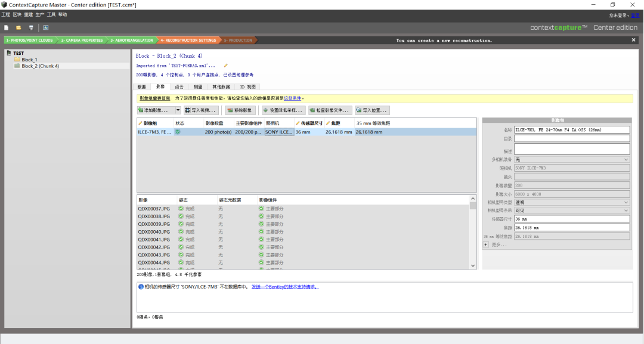Go to step 4 Reconstruction Settings

[188, 40]
